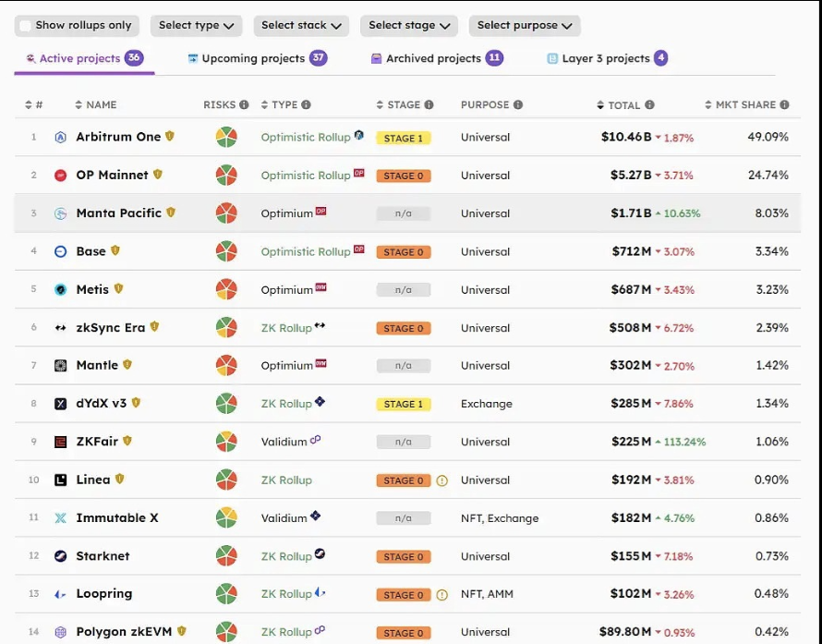Open the Manta Pacific project link

tap(118, 213)
